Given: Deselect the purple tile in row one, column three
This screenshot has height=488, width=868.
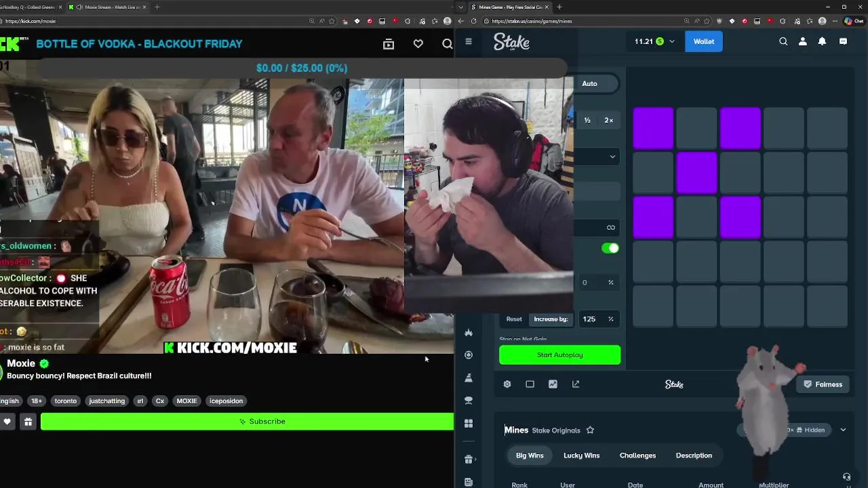Looking at the screenshot, I should (741, 128).
